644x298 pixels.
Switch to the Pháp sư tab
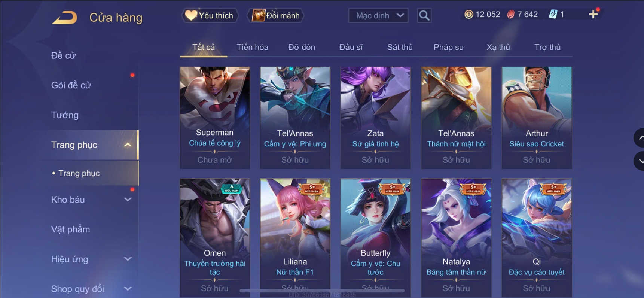(x=449, y=47)
